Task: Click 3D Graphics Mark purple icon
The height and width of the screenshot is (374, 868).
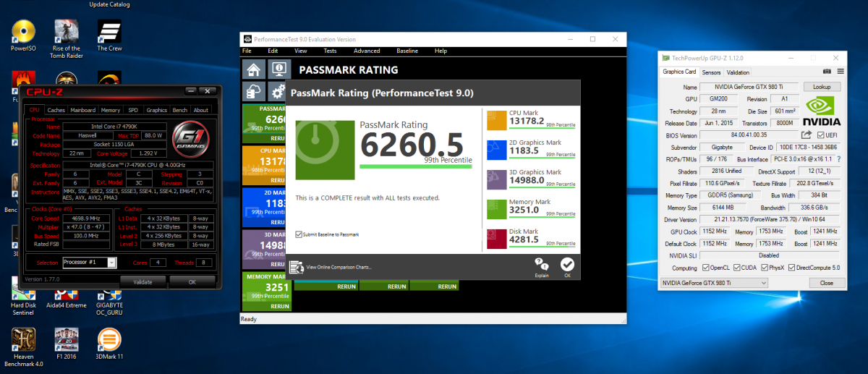Action: tap(496, 179)
